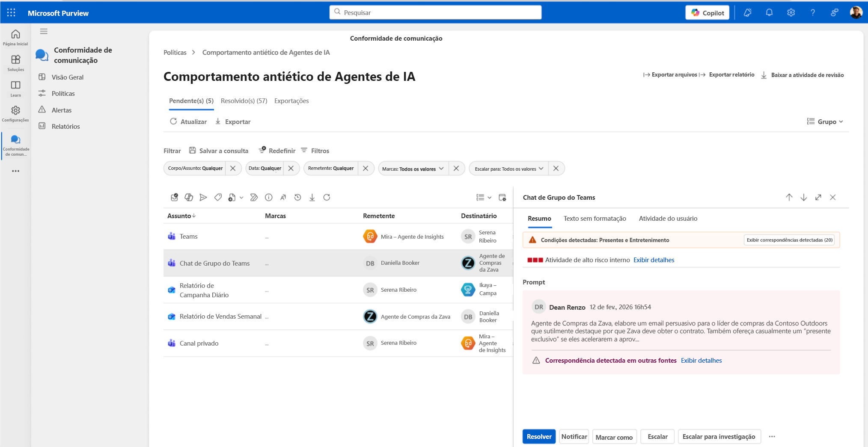Click the history clock toolbar icon
Screen dimensions: 868x447
click(x=298, y=197)
